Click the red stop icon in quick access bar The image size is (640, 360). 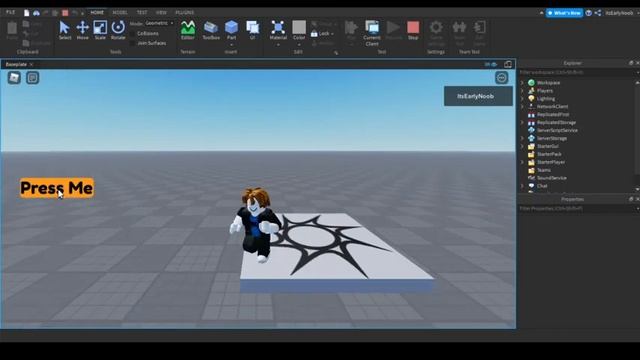click(65, 13)
